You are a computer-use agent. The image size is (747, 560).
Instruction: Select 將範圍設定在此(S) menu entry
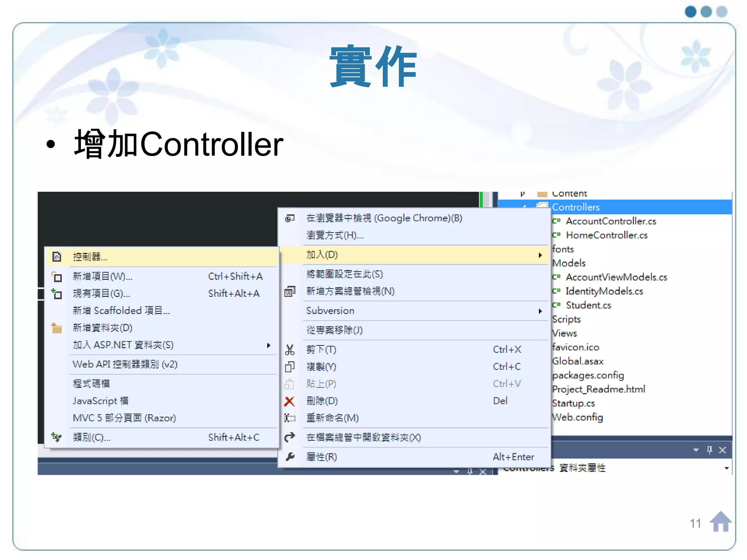pos(414,274)
